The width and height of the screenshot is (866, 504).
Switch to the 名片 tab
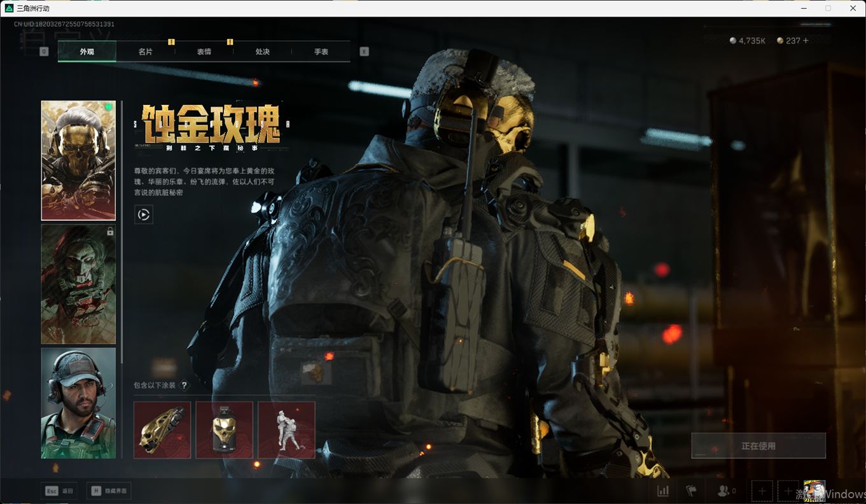click(x=145, y=52)
